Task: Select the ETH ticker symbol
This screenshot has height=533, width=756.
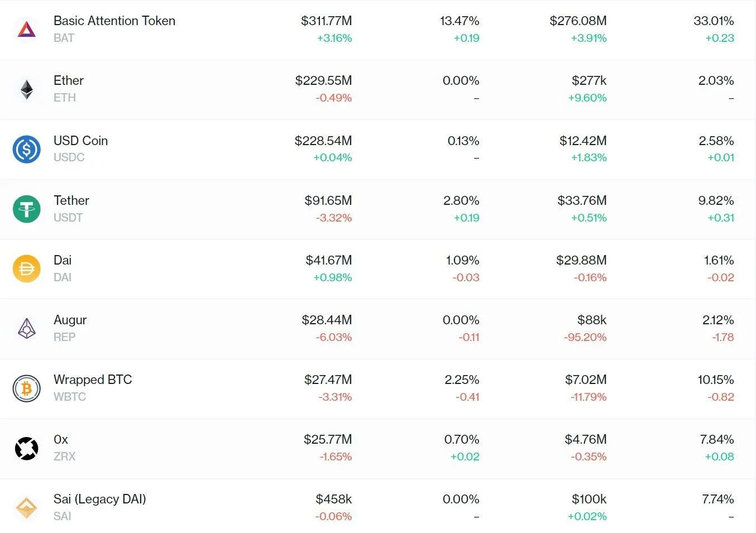Action: point(65,98)
